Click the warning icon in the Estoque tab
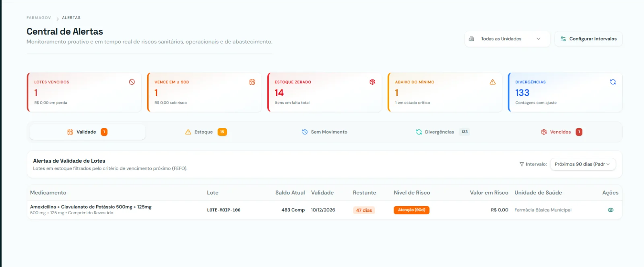 pos(188,132)
